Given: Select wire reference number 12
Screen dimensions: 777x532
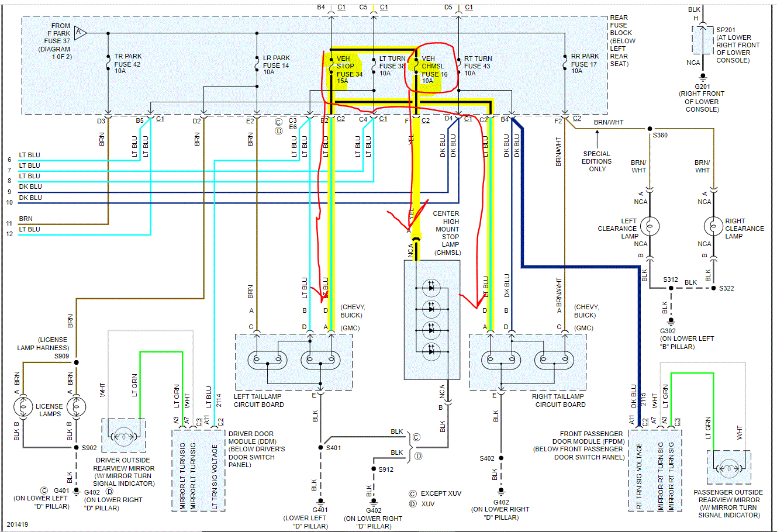Looking at the screenshot, I should coord(9,234).
